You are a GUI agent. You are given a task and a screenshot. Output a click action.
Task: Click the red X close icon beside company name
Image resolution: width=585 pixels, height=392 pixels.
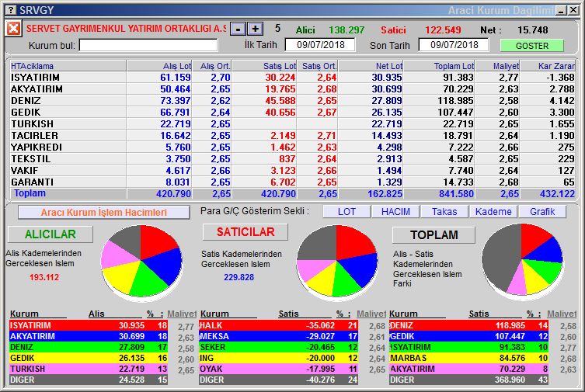[13, 28]
